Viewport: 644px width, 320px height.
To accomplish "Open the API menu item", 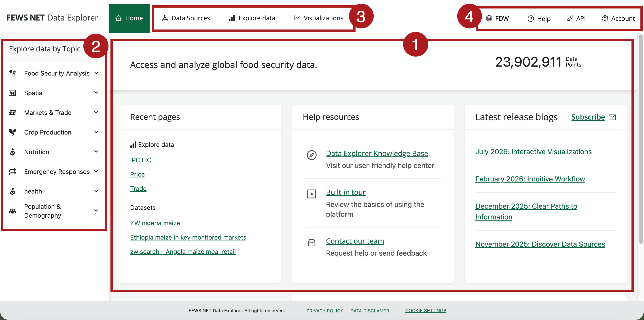I will [576, 19].
